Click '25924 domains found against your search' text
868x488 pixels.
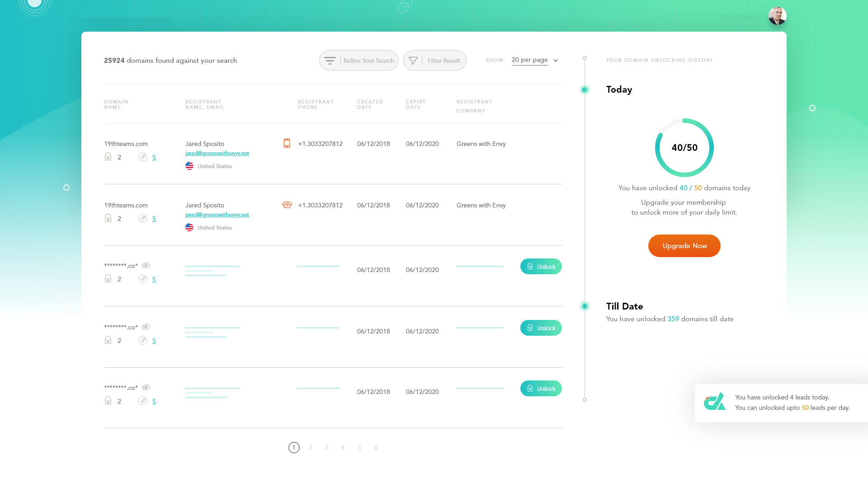pos(170,61)
